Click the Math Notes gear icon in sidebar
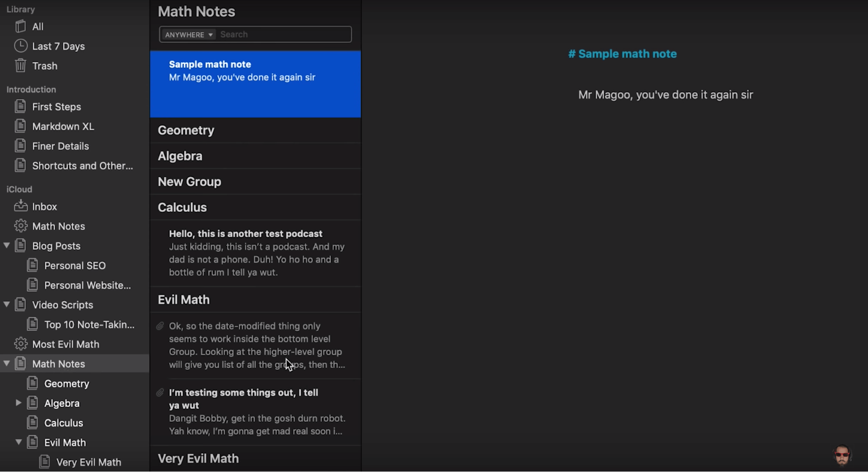 [20, 226]
